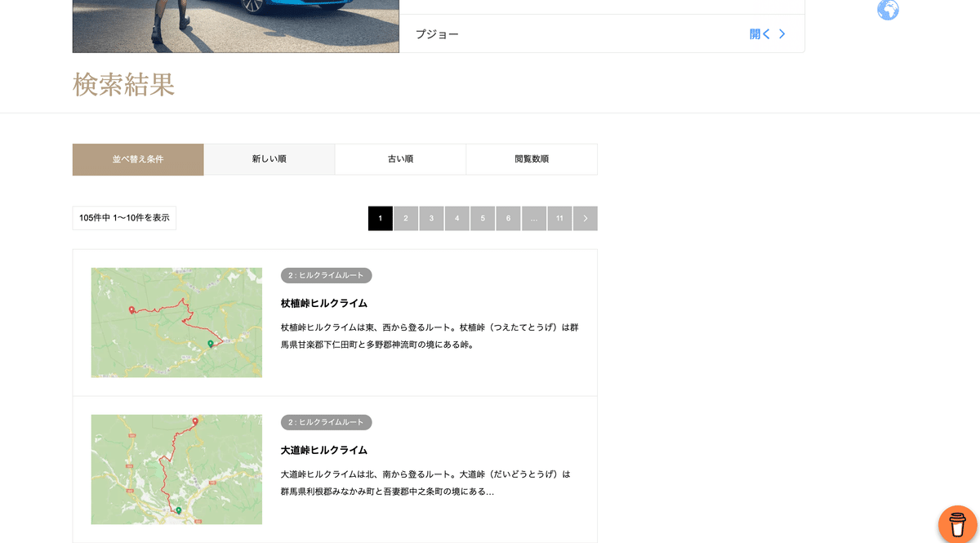The image size is (980, 543).
Task: Click the pagination ellipsis button
Action: [534, 218]
